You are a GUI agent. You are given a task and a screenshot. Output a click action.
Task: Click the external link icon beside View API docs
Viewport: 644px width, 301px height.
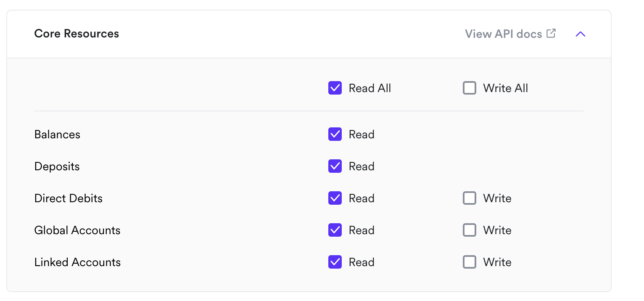[551, 33]
